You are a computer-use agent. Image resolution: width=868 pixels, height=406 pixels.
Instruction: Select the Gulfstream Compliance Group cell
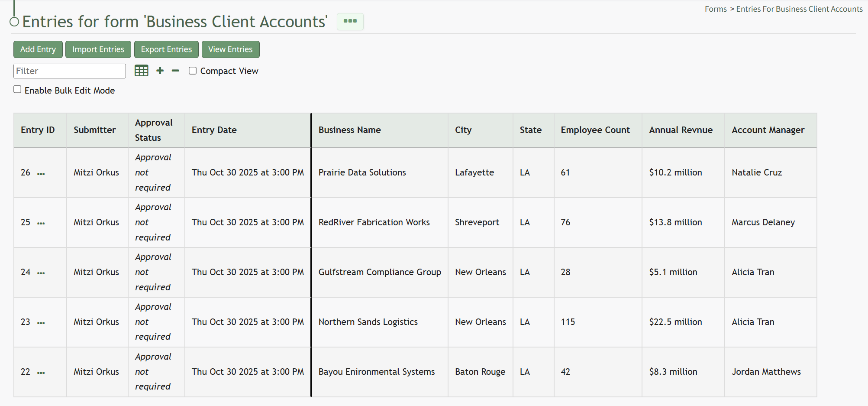(380, 272)
